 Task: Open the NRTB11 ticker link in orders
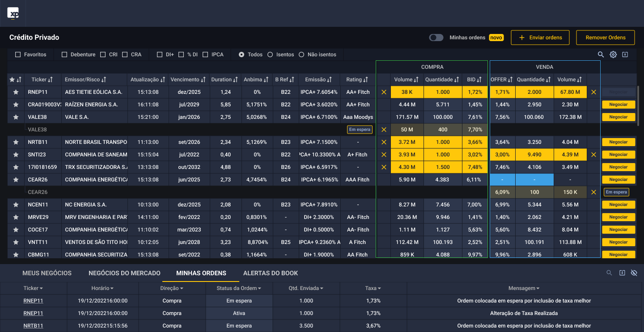click(33, 326)
